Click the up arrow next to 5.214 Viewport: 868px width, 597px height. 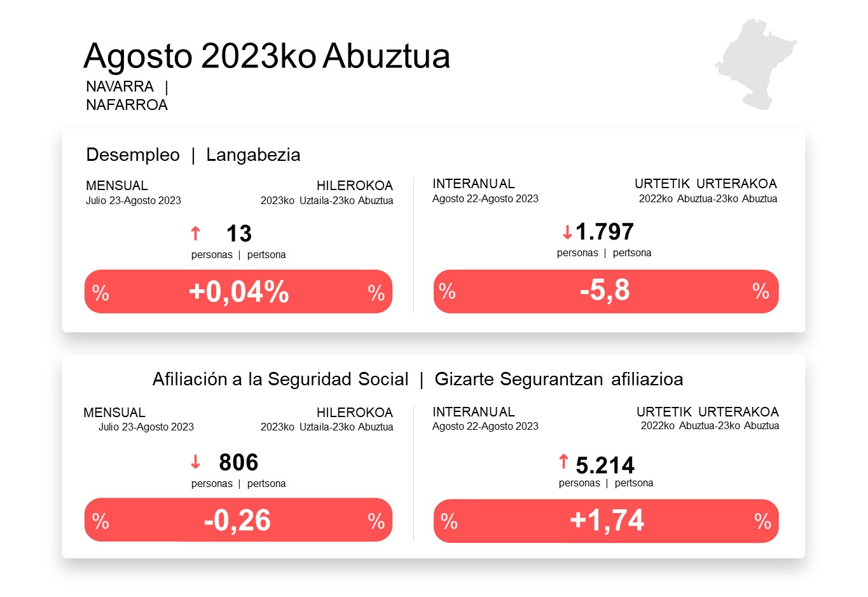pos(563,462)
